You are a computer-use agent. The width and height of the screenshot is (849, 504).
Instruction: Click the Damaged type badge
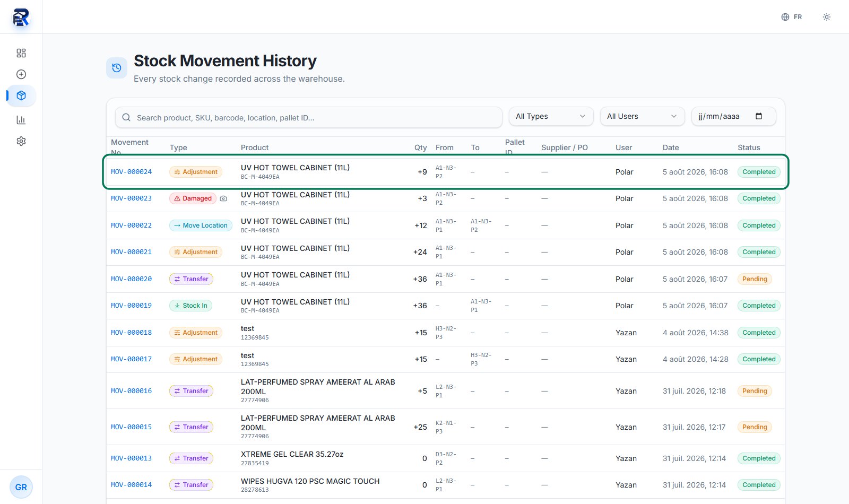pos(193,198)
